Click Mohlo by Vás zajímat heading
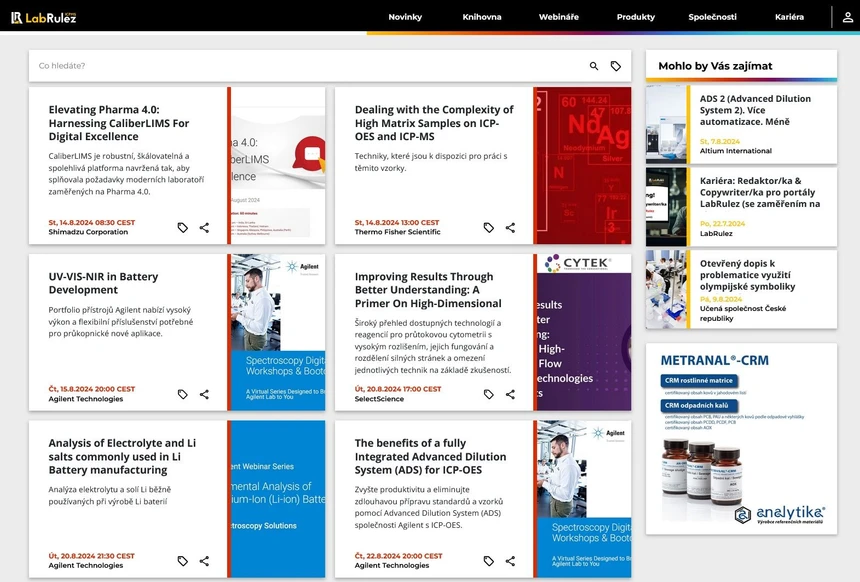This screenshot has width=860, height=582. pos(715,66)
